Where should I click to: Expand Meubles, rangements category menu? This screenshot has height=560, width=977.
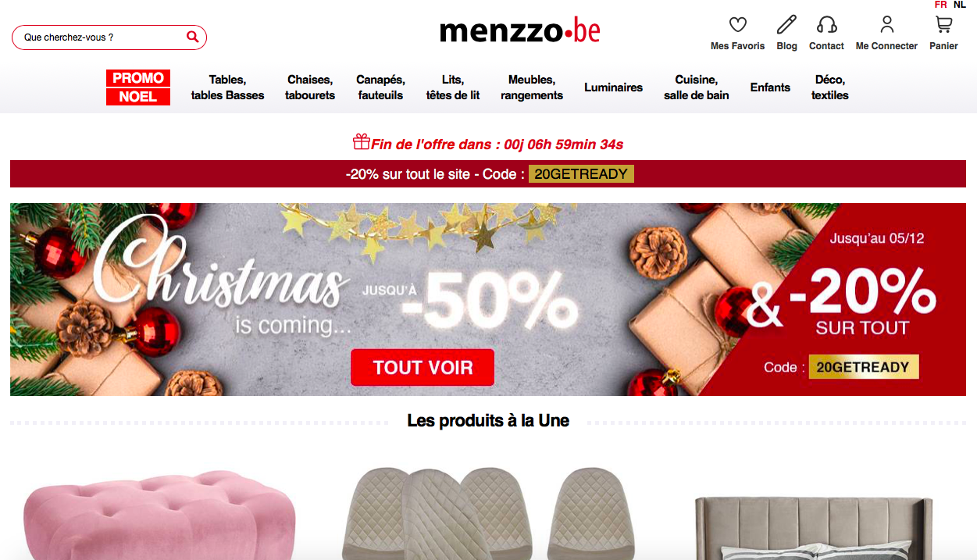pyautogui.click(x=532, y=87)
